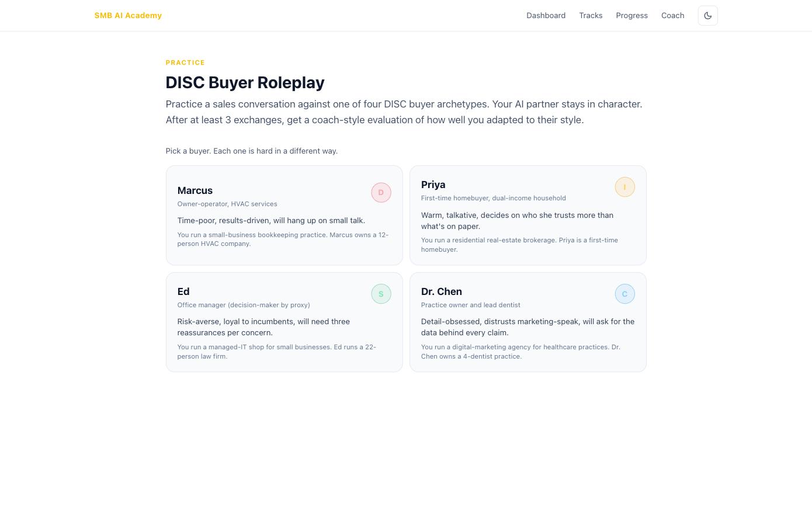Go to the Dashboard nav item
Viewport: 812px width, 507px height.
click(546, 16)
